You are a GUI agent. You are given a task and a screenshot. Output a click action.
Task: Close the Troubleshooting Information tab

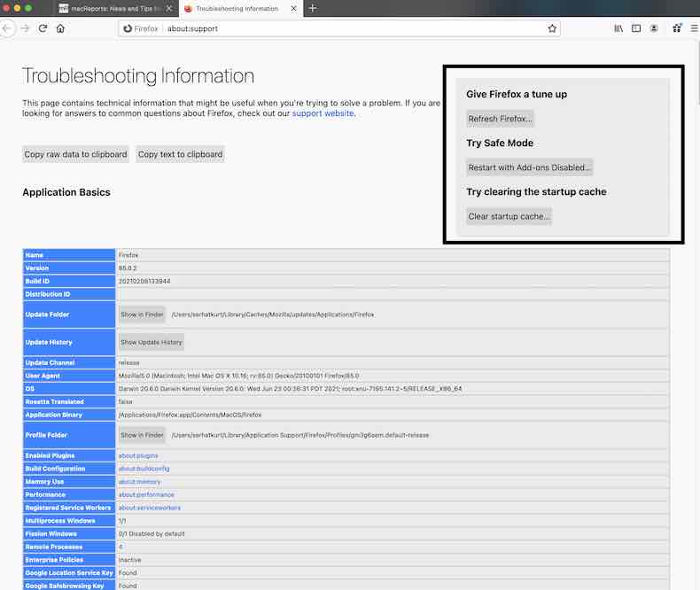point(293,9)
